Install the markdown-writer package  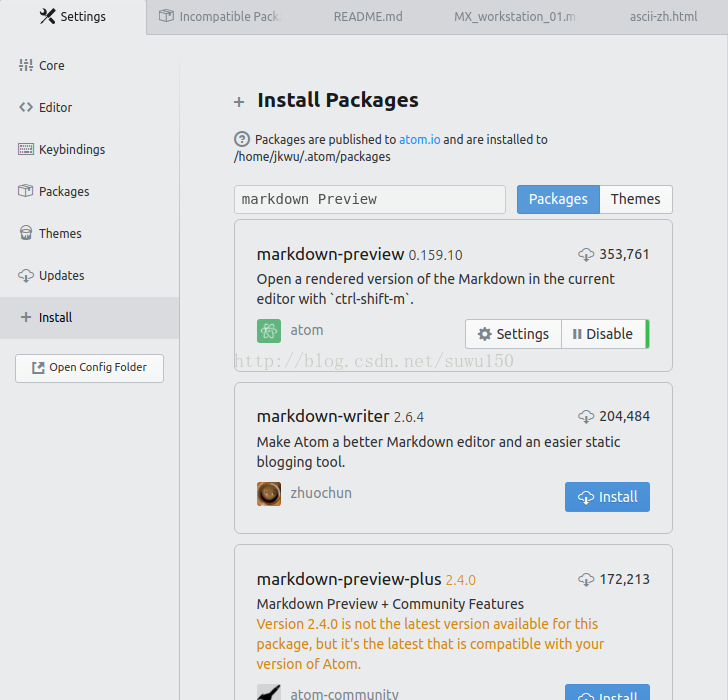607,497
